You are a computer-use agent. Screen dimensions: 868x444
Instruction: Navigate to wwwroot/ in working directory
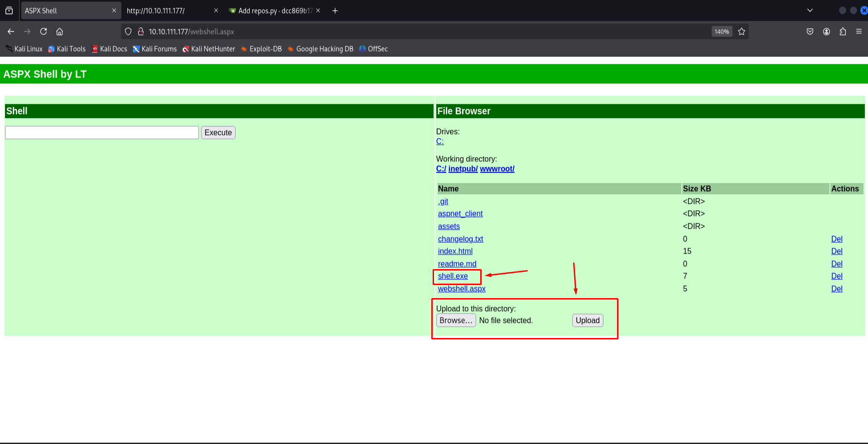tap(497, 169)
